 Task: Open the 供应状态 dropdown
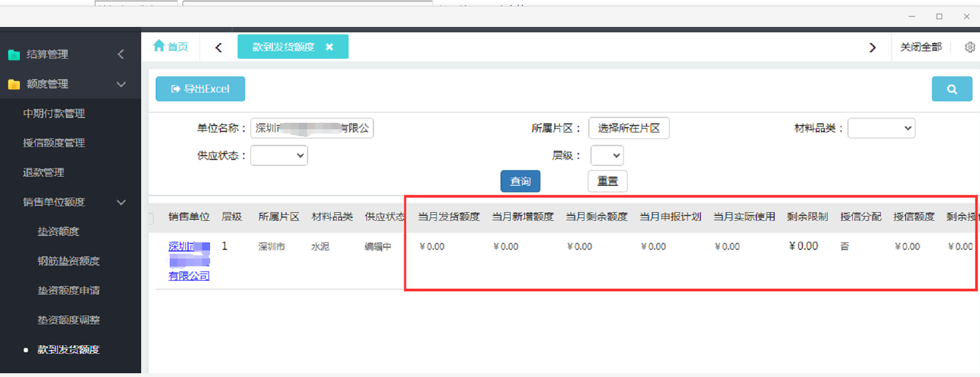tap(279, 156)
